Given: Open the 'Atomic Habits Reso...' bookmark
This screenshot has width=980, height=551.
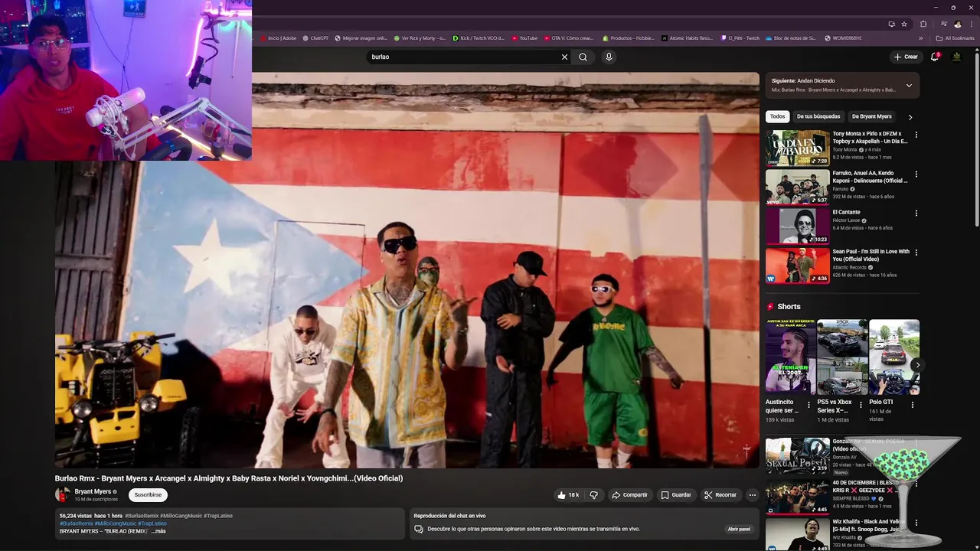Looking at the screenshot, I should (x=687, y=38).
